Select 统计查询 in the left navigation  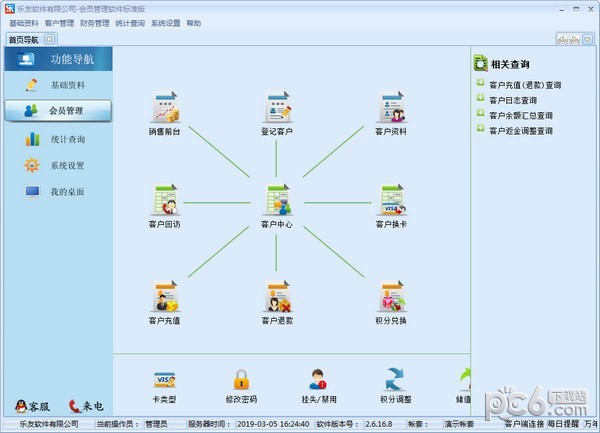point(67,139)
